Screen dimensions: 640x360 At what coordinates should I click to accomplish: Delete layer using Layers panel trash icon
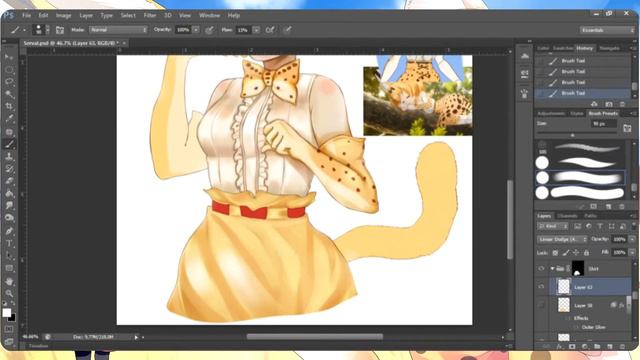pyautogui.click(x=622, y=347)
